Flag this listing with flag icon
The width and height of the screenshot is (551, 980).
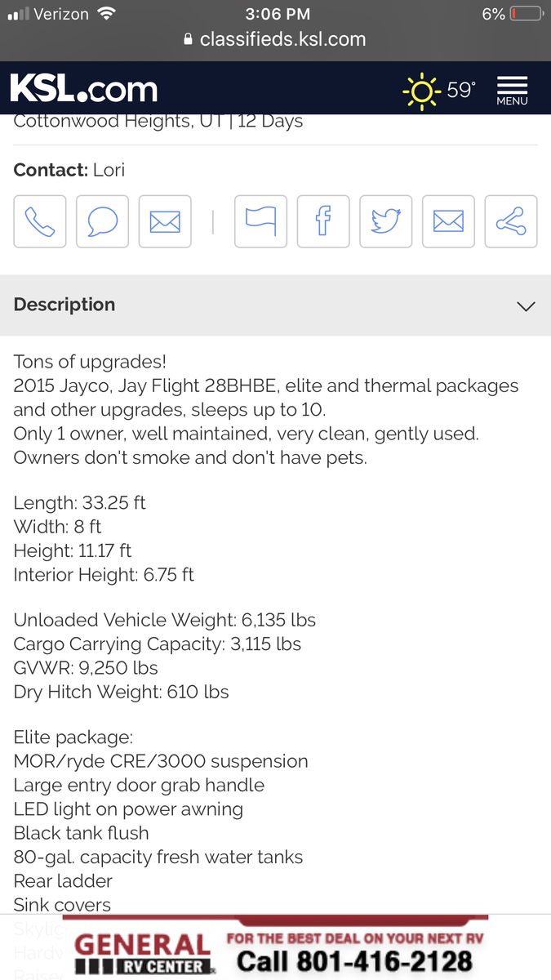point(260,221)
